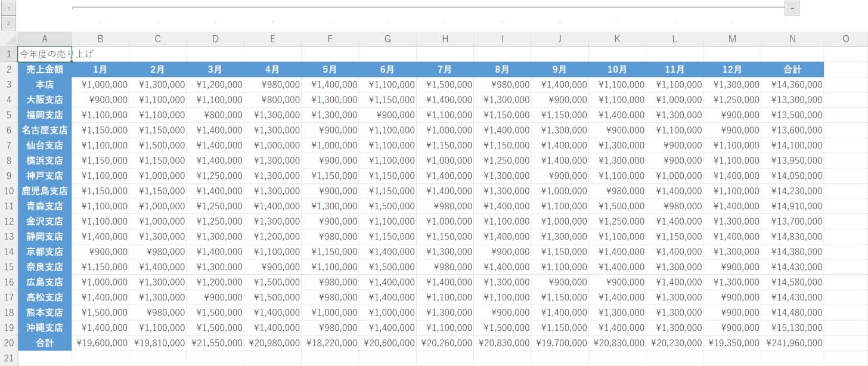Select the 本店 row label cell

pyautogui.click(x=45, y=85)
